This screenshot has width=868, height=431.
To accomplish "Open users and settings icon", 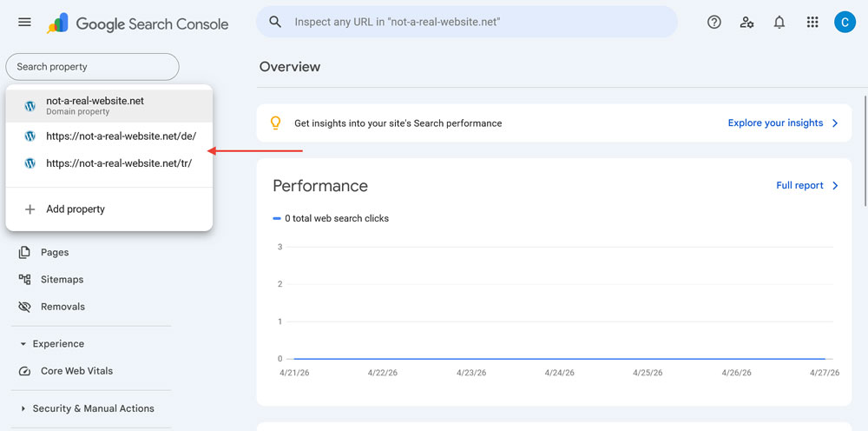I will point(746,23).
